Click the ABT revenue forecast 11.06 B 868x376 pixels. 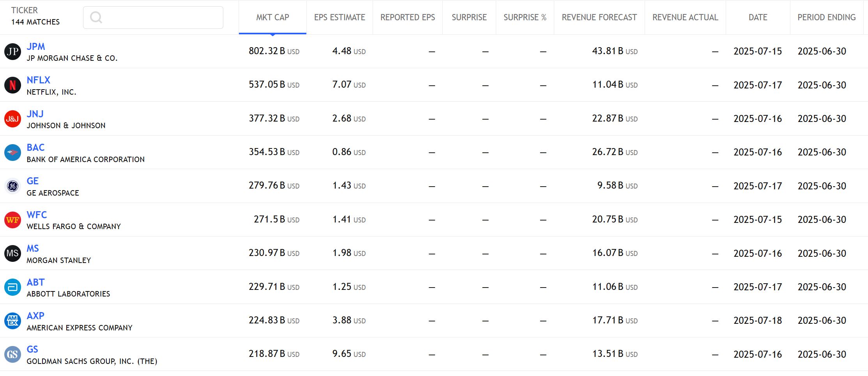point(615,287)
